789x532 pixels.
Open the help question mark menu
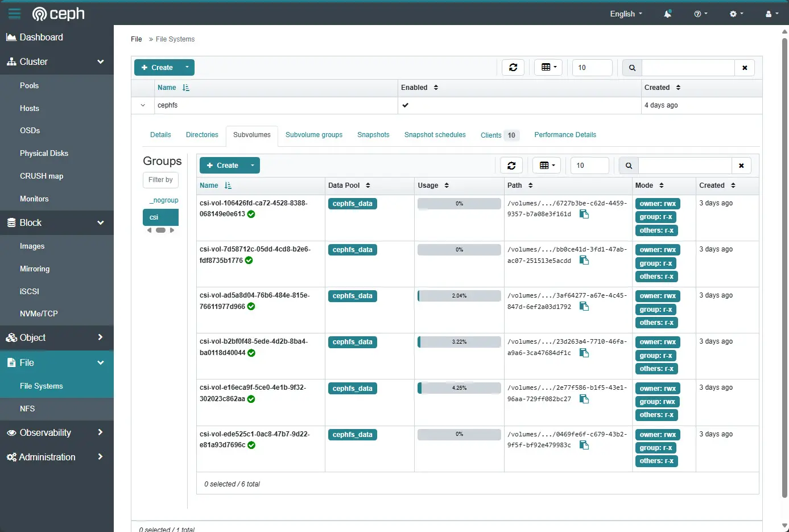click(x=700, y=14)
